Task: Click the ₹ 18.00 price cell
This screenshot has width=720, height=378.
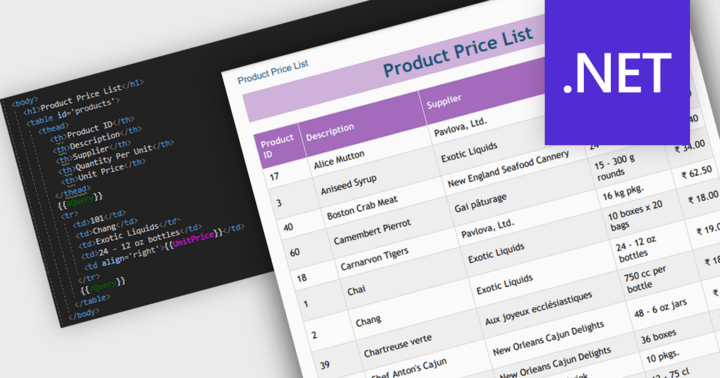Action: point(703,197)
